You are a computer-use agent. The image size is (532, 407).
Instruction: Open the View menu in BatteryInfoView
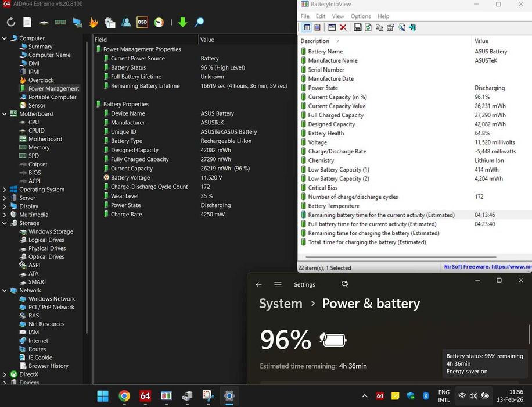(338, 16)
